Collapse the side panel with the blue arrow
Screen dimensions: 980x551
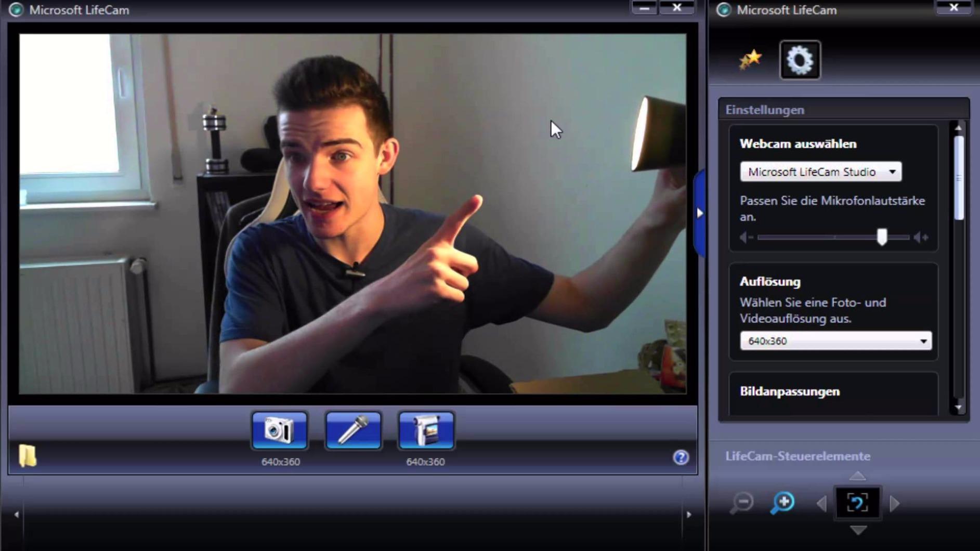700,213
